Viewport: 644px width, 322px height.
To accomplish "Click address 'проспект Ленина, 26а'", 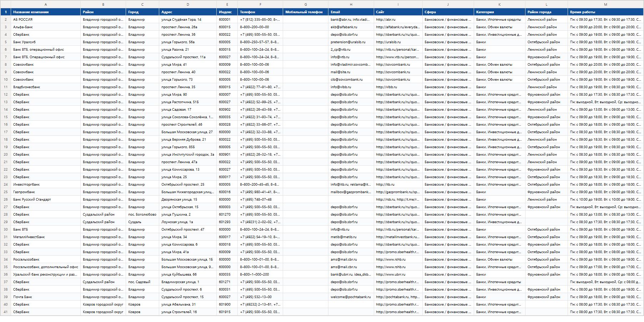I will 188,27.
